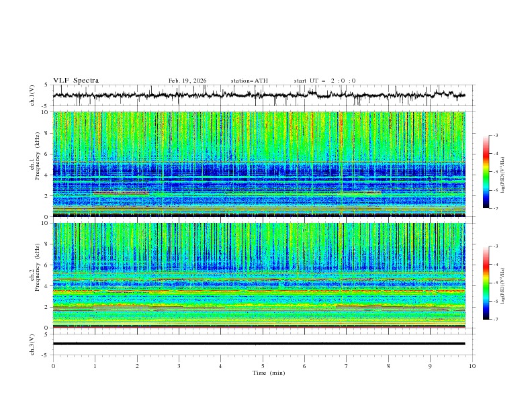The width and height of the screenshot is (532, 411).
Task: Click the ch.1 PSD color bar
Action: [486, 172]
